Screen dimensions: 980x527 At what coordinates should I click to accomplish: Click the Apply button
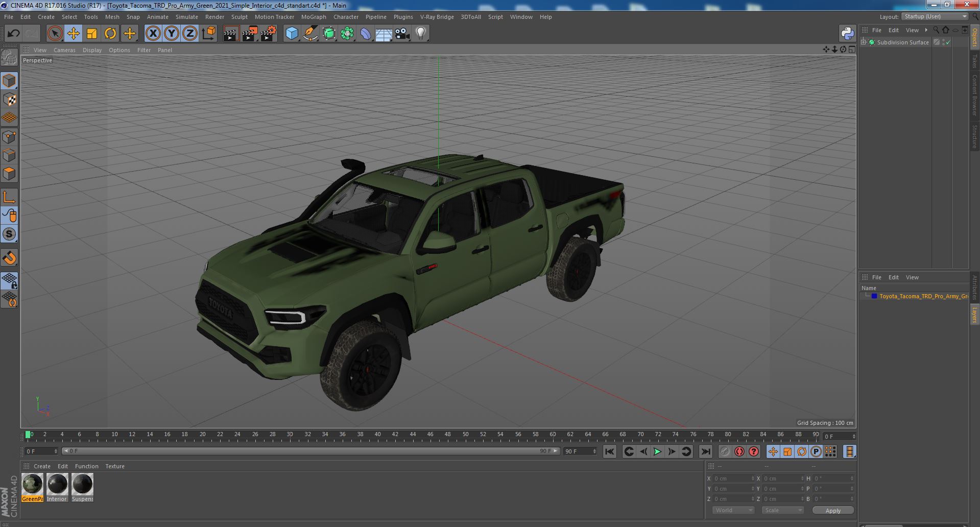click(x=833, y=510)
